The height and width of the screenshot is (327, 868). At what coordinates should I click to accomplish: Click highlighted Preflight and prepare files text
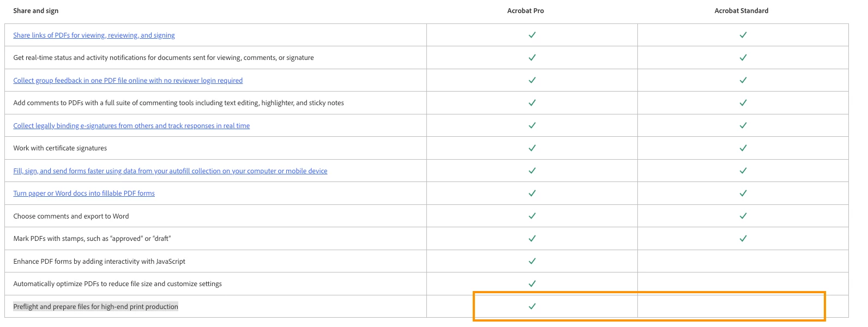pos(95,307)
